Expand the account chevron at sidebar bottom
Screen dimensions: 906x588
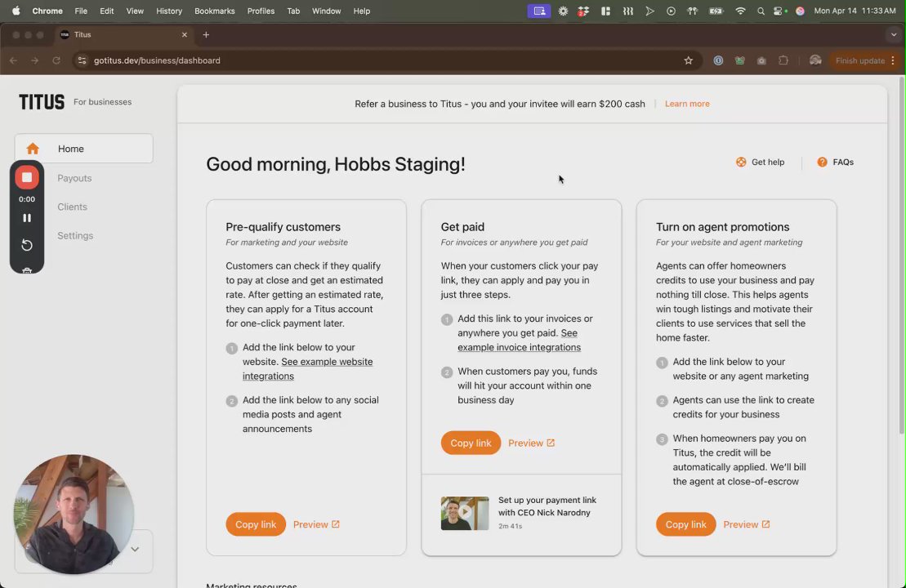[135, 550]
